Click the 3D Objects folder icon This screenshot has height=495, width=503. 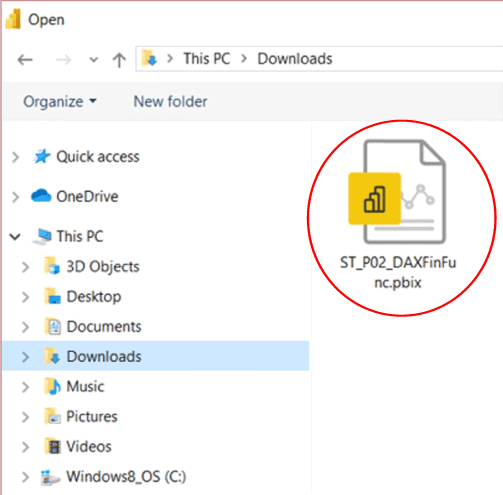tap(52, 266)
